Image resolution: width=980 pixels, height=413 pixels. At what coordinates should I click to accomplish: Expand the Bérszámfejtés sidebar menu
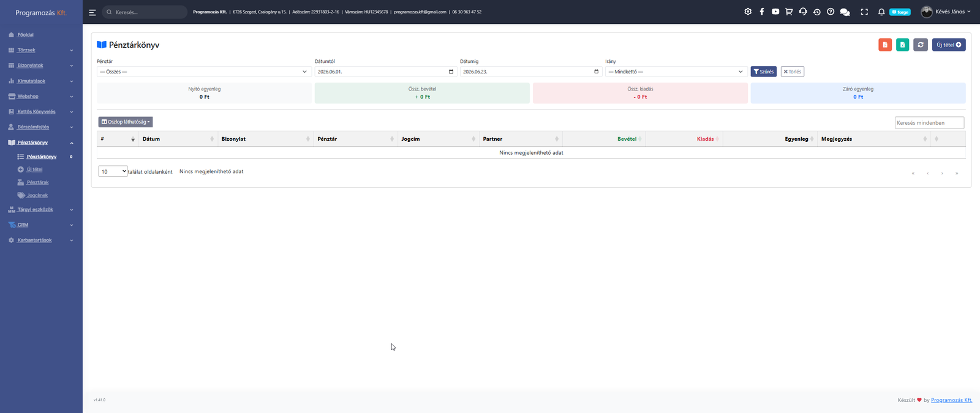click(41, 127)
